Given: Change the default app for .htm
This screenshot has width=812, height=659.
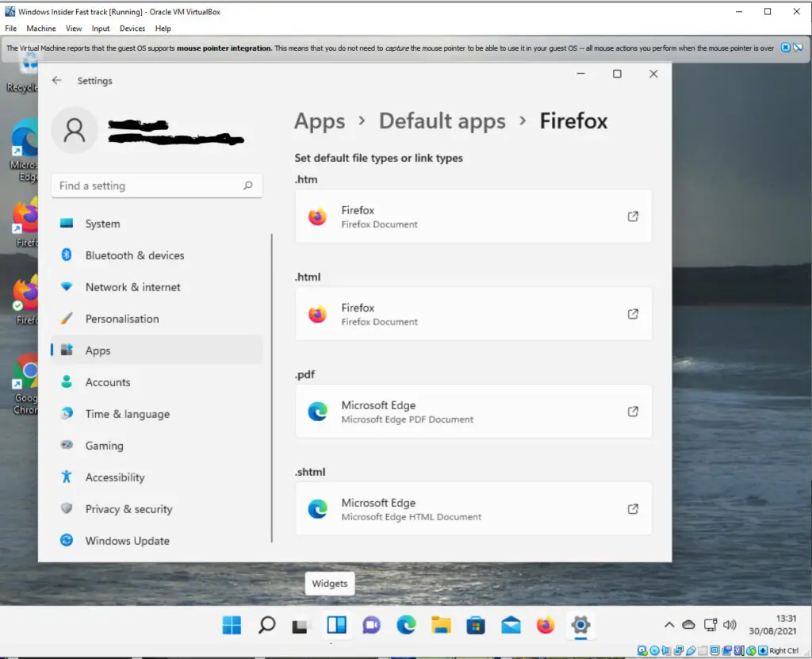Looking at the screenshot, I should 473,216.
